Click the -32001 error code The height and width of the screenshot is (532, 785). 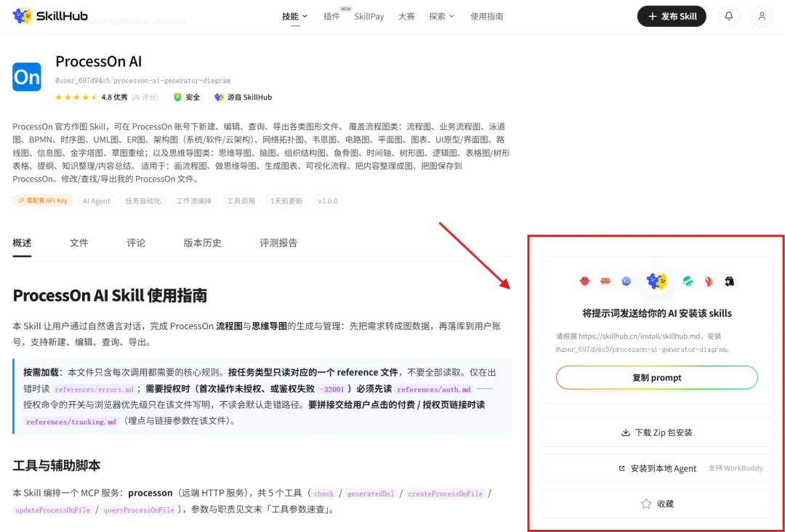tap(331, 390)
